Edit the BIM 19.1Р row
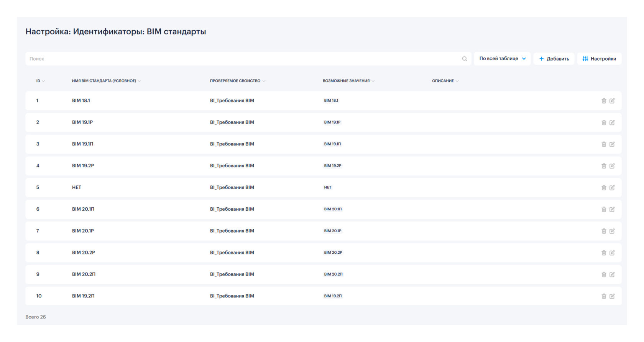This screenshot has height=342, width=644. coord(612,122)
